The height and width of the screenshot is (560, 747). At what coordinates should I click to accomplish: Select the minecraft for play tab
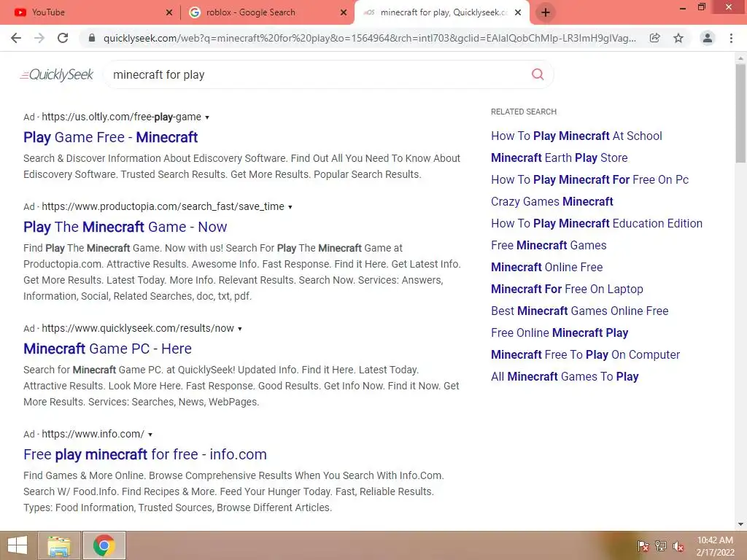coord(441,12)
